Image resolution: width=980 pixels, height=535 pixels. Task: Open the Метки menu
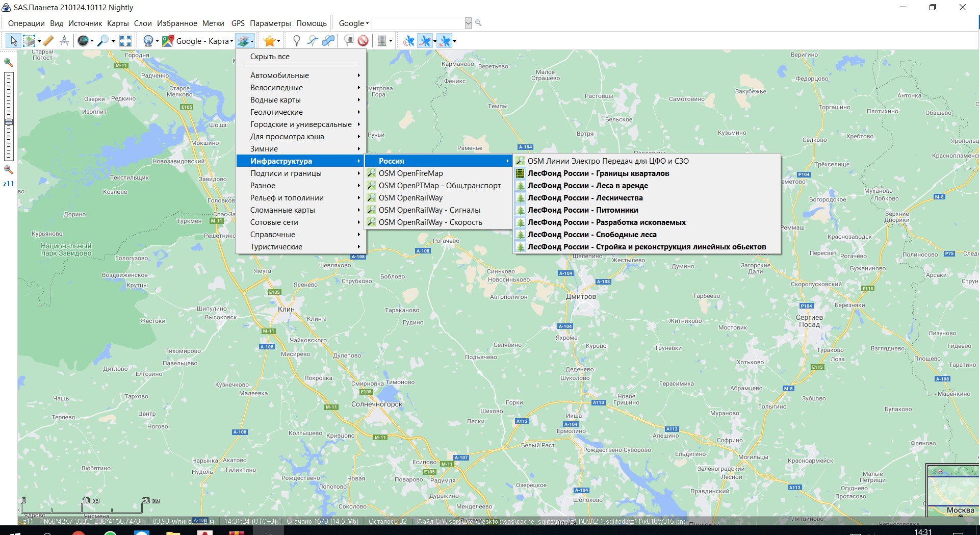pyautogui.click(x=213, y=23)
